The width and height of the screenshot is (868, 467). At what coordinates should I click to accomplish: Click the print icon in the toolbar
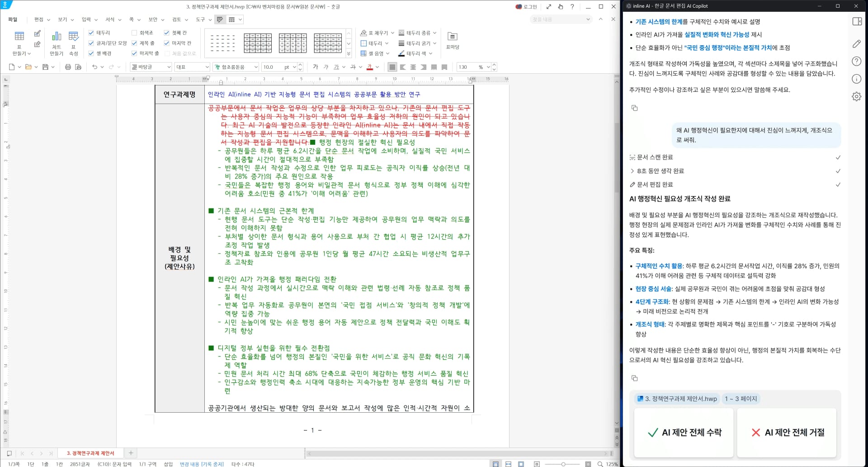point(67,67)
